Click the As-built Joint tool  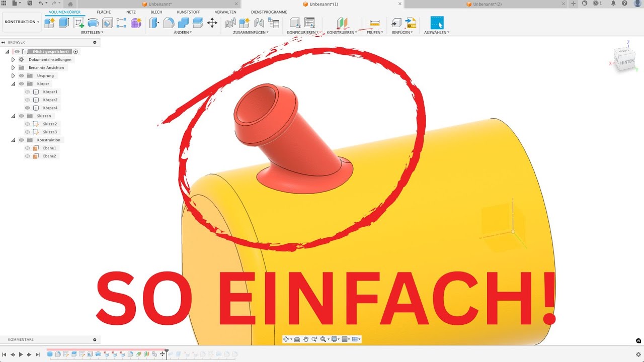(x=259, y=23)
